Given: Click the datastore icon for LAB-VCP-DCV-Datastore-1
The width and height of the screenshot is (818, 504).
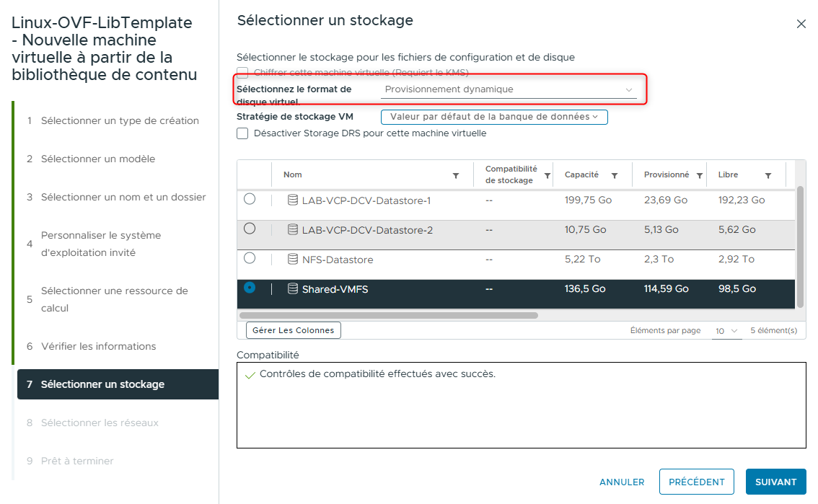Looking at the screenshot, I should click(294, 200).
